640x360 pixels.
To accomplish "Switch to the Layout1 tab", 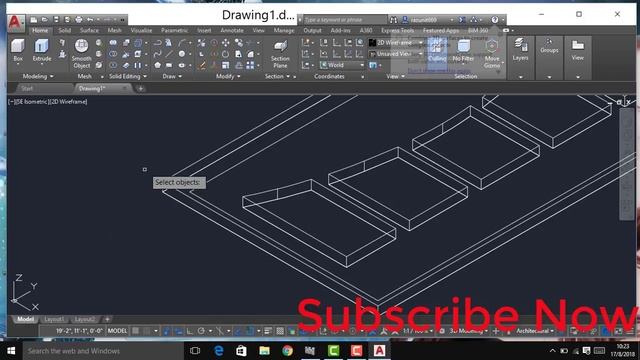I will [x=54, y=319].
